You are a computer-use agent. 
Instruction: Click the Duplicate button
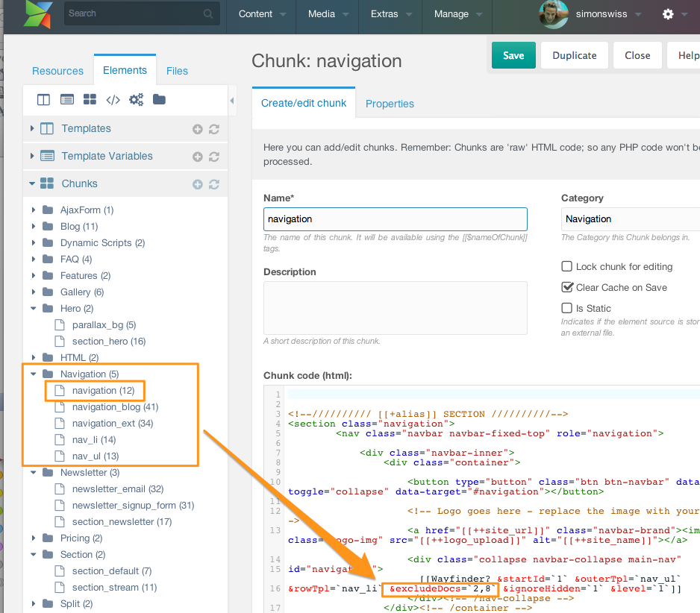pyautogui.click(x=574, y=55)
